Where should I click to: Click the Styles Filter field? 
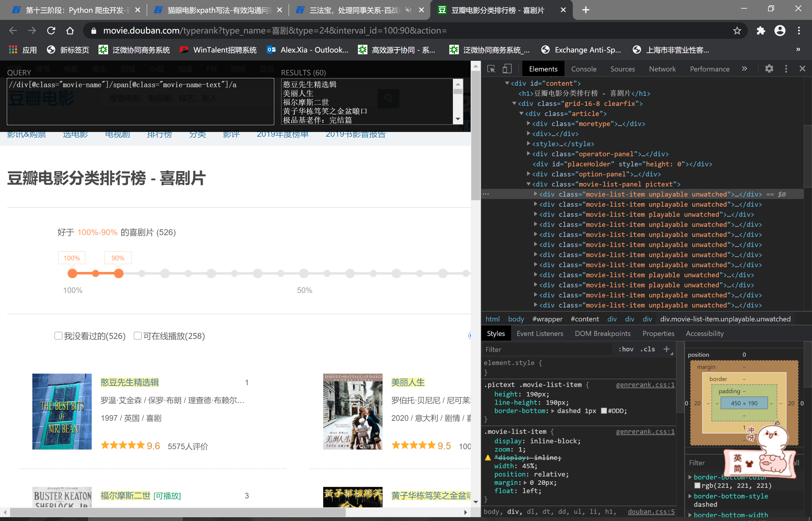coord(548,350)
